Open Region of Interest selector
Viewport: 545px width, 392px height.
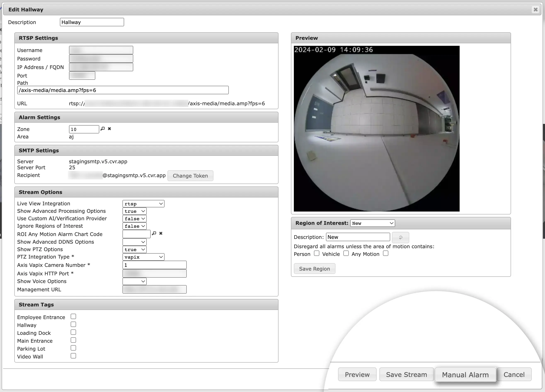[x=372, y=223]
